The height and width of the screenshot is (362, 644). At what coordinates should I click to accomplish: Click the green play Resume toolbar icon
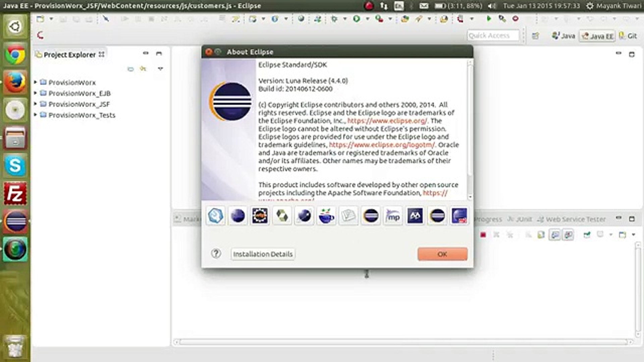(x=489, y=19)
